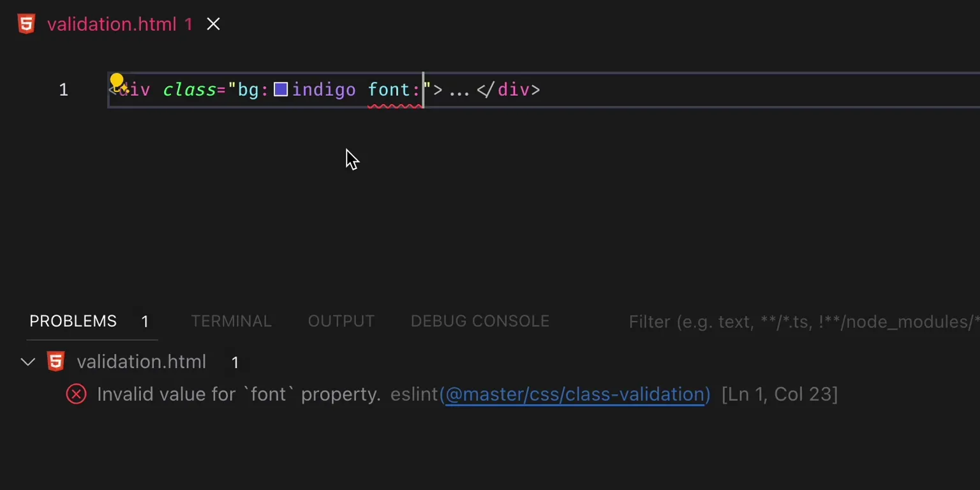Click the closing div tag
980x490 pixels.
click(x=509, y=90)
